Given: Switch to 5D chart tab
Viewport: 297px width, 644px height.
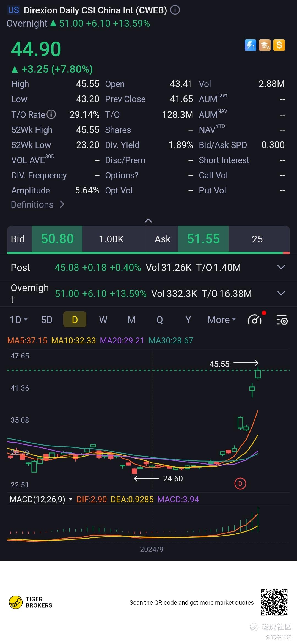Looking at the screenshot, I should tap(47, 320).
